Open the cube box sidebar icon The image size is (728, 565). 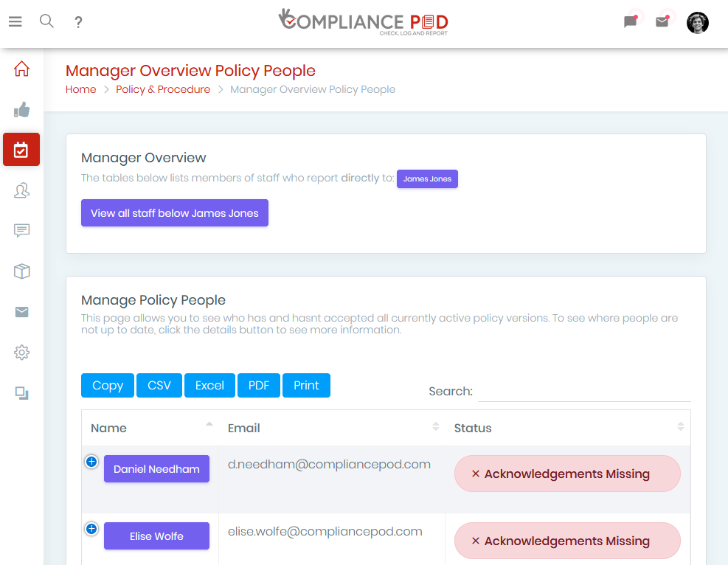(x=21, y=271)
